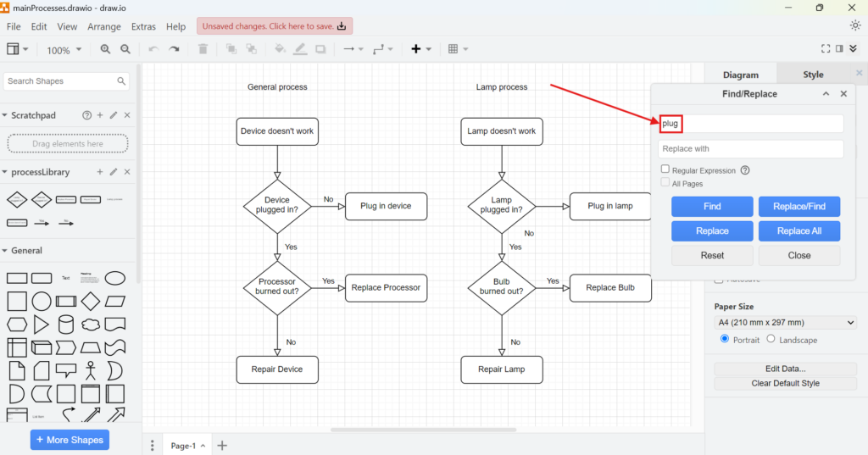Viewport: 868px width, 455px height.
Task: Select the Landscape radio button
Action: pyautogui.click(x=771, y=339)
